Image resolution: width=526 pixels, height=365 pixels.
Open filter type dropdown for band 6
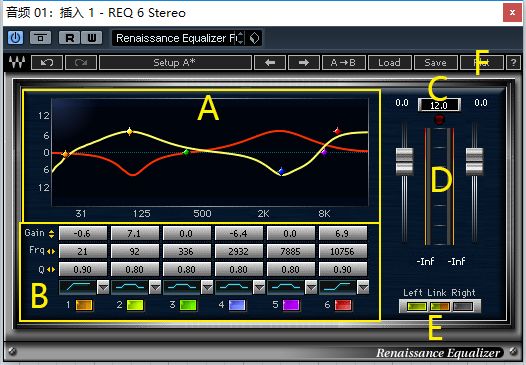click(363, 288)
